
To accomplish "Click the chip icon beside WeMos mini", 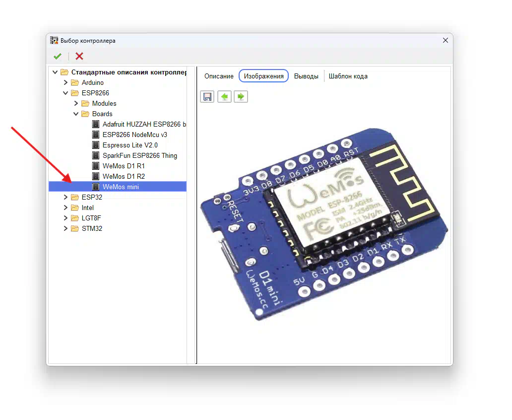I will (x=96, y=187).
